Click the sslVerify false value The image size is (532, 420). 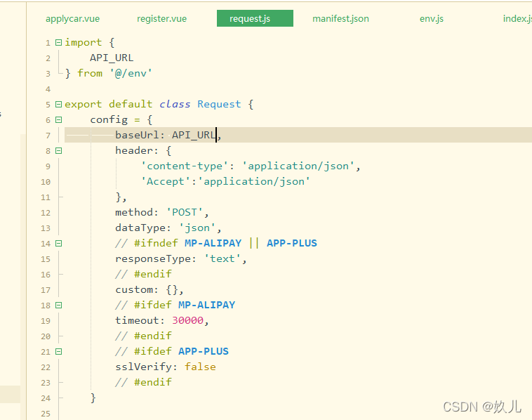tap(200, 367)
